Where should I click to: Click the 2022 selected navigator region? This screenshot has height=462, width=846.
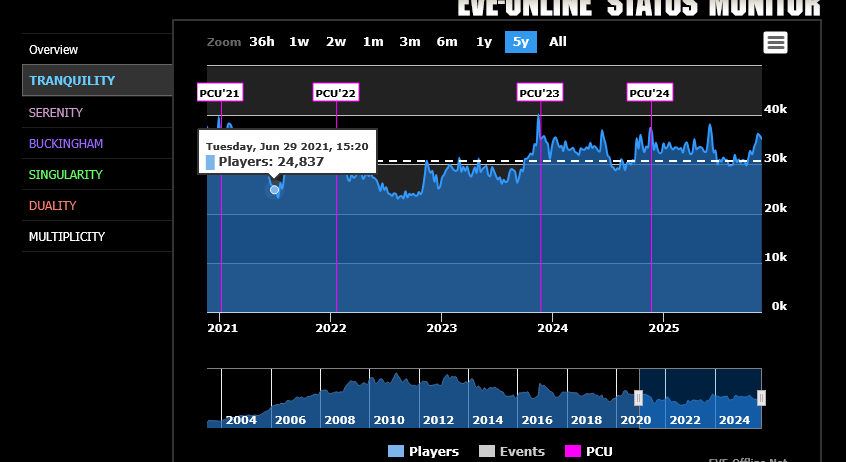tap(685, 420)
